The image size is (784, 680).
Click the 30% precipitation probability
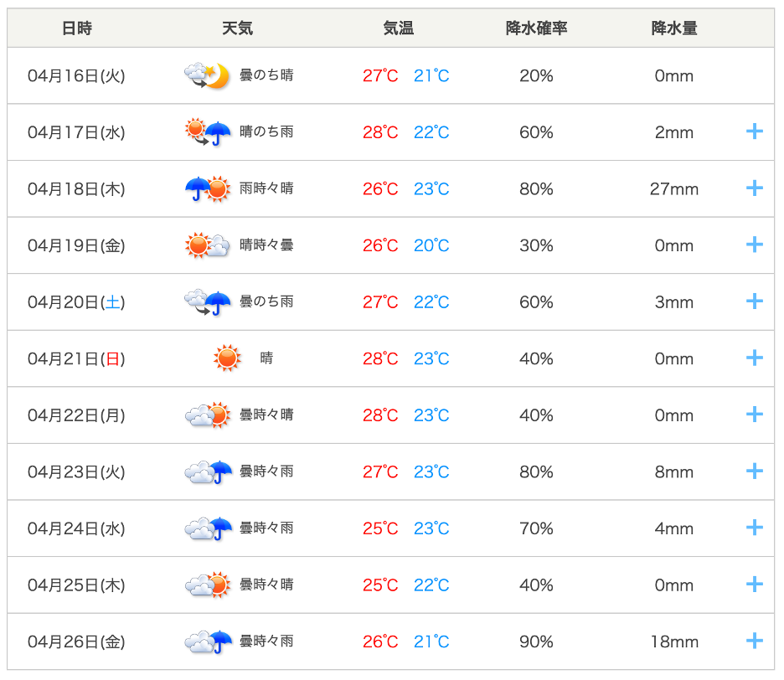[537, 245]
